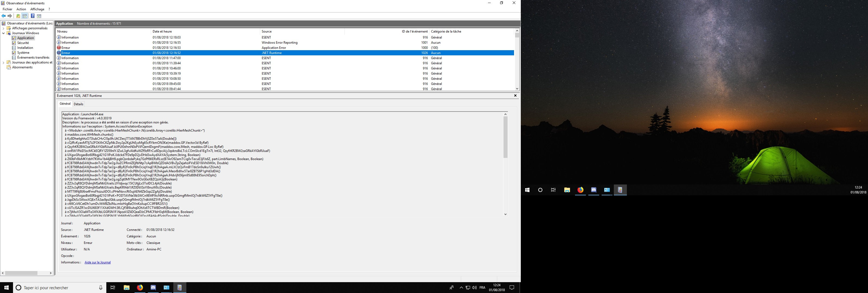Toggle the show/hide action pane icon
The width and height of the screenshot is (868, 293).
pos(39,16)
